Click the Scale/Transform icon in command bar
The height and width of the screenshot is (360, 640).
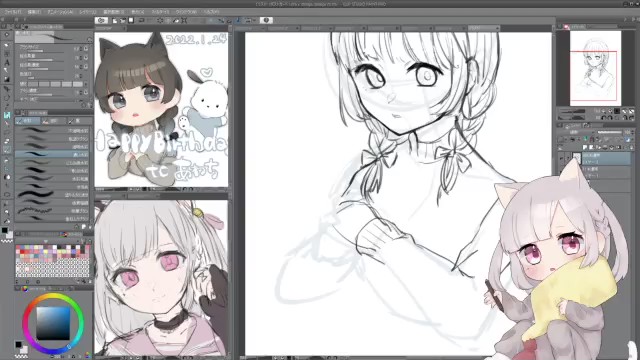(x=184, y=20)
